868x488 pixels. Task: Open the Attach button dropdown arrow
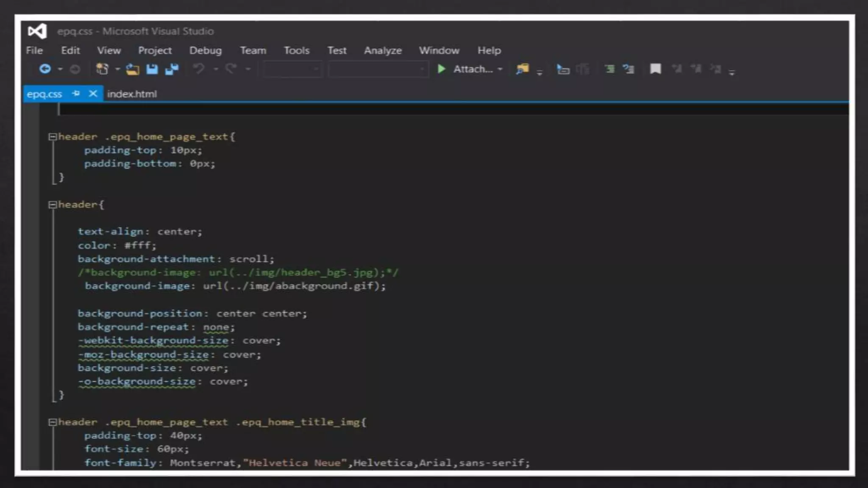pyautogui.click(x=500, y=69)
